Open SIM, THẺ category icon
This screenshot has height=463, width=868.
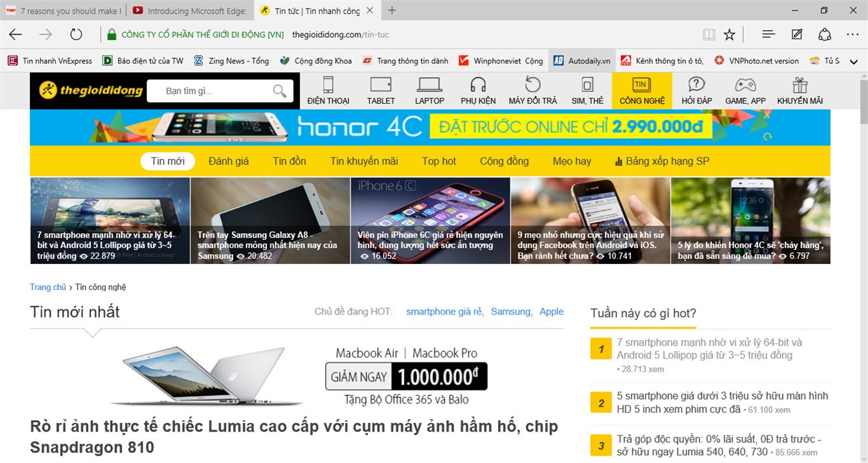pos(587,91)
